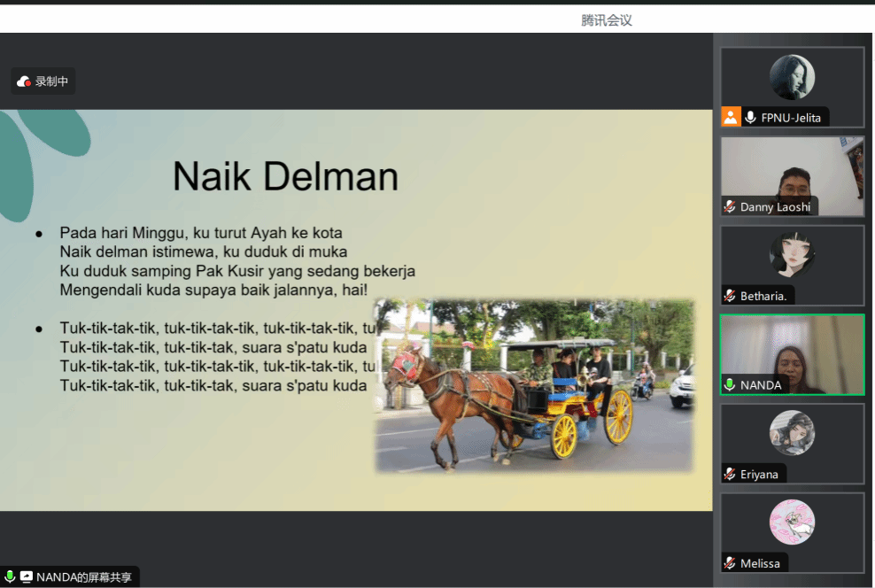Click the cloud recording status icon
The width and height of the screenshot is (875, 588).
[24, 81]
